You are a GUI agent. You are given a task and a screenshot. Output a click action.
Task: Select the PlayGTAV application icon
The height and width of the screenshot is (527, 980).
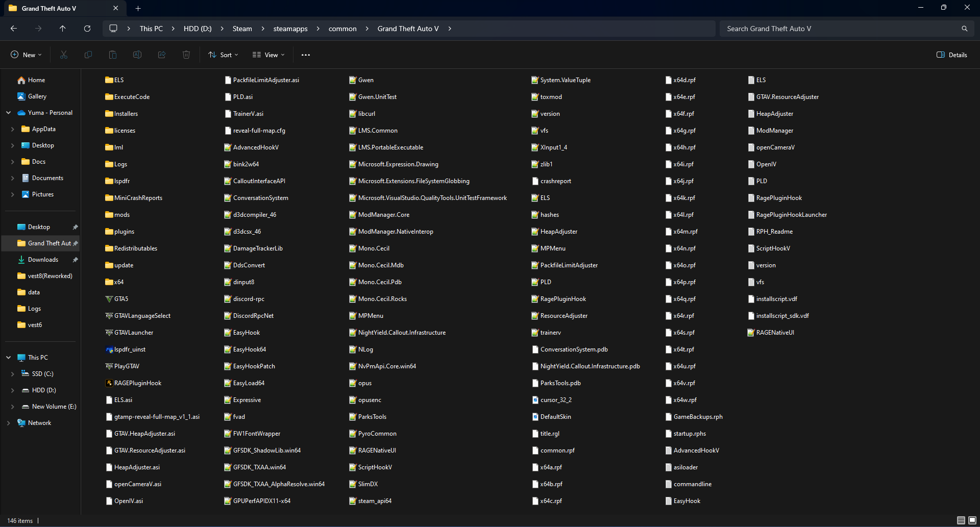109,366
